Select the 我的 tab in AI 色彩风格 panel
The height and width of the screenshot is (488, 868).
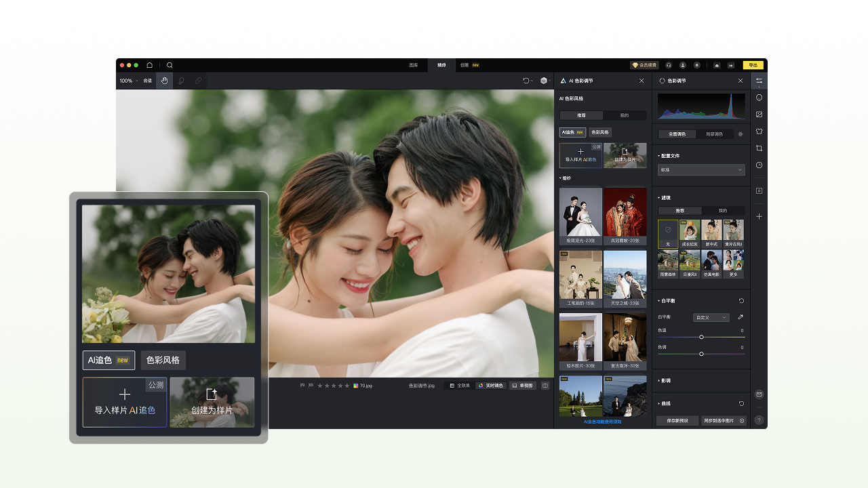(625, 115)
